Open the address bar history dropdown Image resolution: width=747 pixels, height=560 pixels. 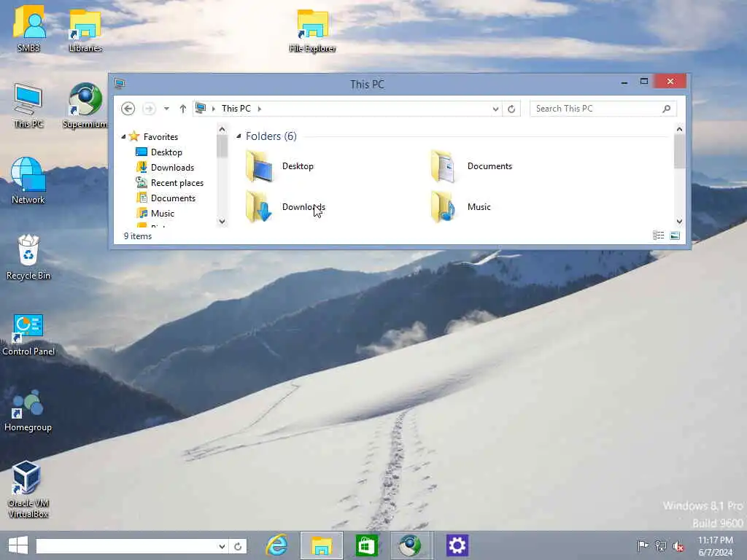point(495,109)
